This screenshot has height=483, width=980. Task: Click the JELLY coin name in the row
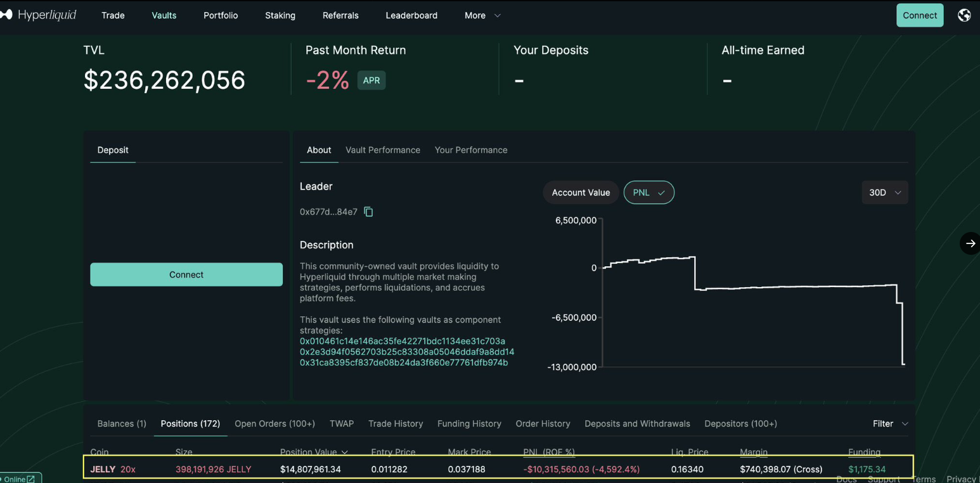pyautogui.click(x=103, y=469)
